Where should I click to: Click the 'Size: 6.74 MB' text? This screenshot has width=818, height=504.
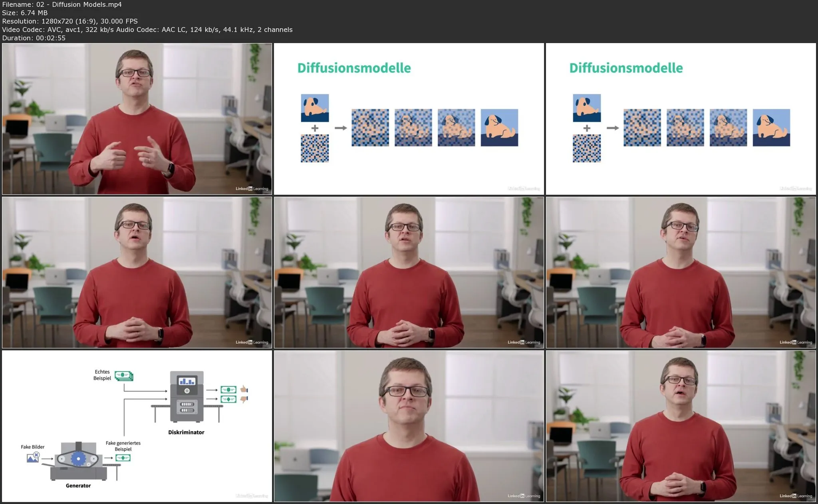click(25, 13)
